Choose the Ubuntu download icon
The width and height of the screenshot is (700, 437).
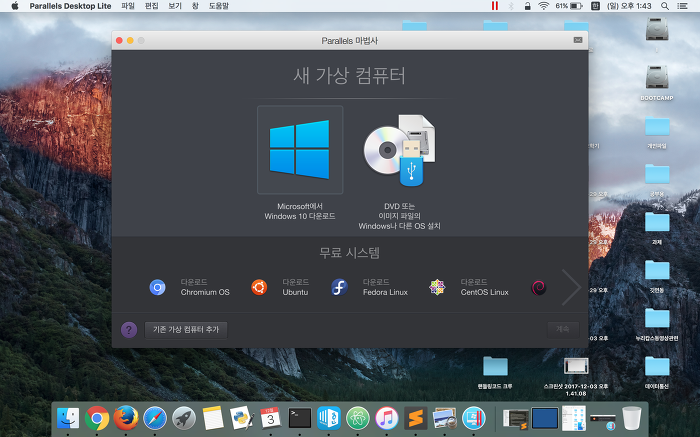(259, 287)
